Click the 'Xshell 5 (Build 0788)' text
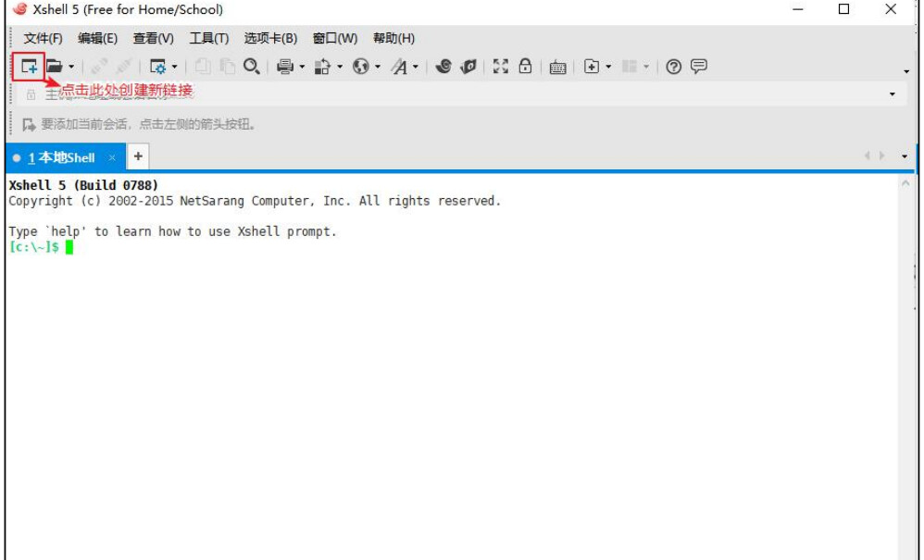The height and width of the screenshot is (560, 924). pyautogui.click(x=83, y=185)
